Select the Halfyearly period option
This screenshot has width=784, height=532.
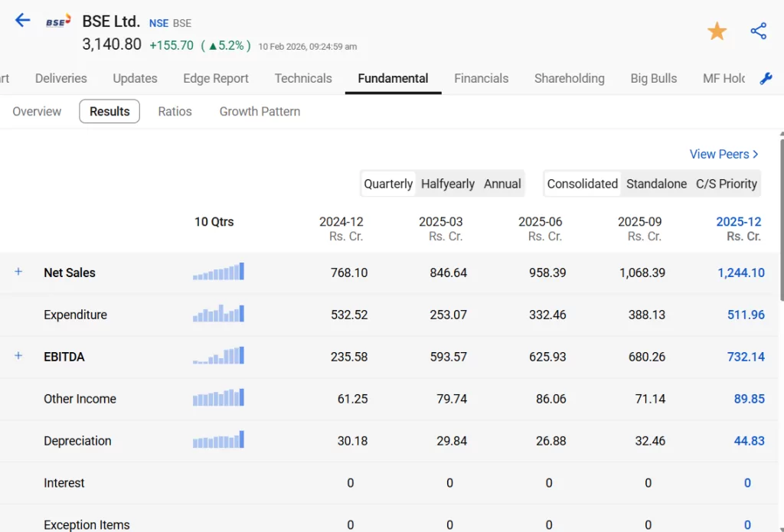coord(448,184)
